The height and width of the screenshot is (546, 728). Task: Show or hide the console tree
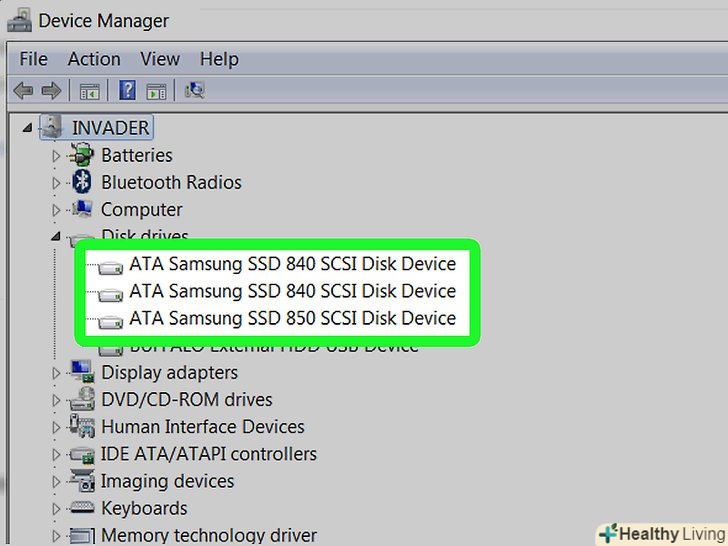pos(90,91)
